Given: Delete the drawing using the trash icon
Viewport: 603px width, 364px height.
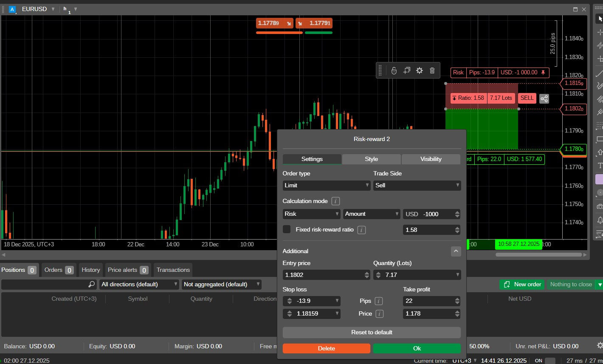Looking at the screenshot, I should [x=432, y=71].
